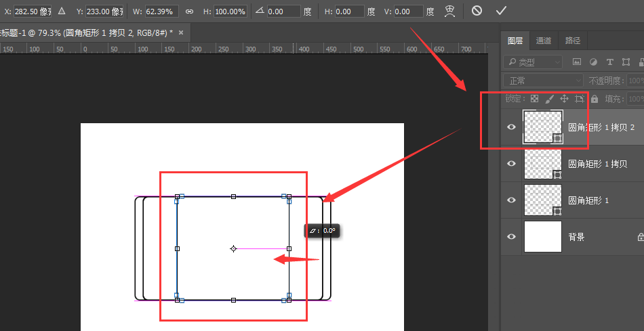This screenshot has width=644, height=331.
Task: Lock image pixels brush icon
Action: (549, 98)
